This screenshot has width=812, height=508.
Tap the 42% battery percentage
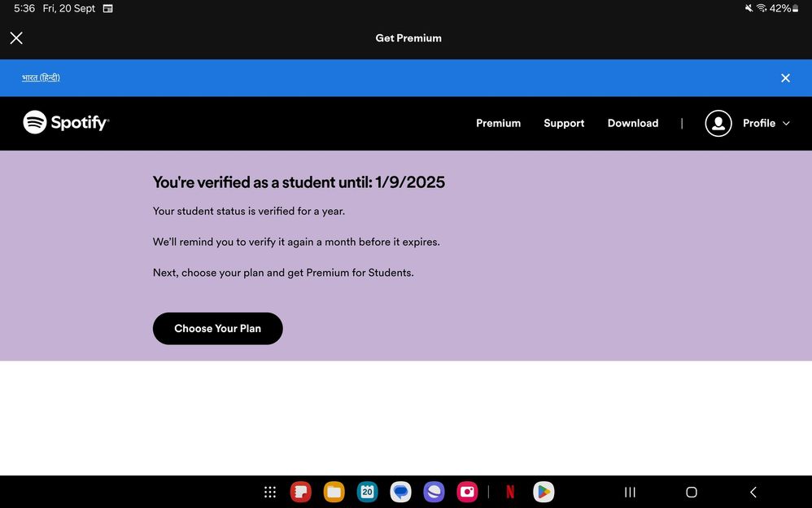[780, 8]
